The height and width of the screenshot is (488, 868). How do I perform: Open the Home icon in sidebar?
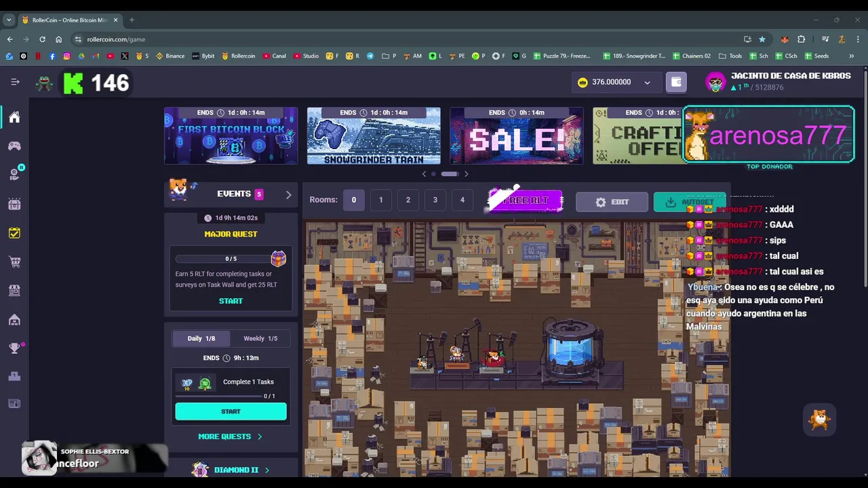click(14, 117)
